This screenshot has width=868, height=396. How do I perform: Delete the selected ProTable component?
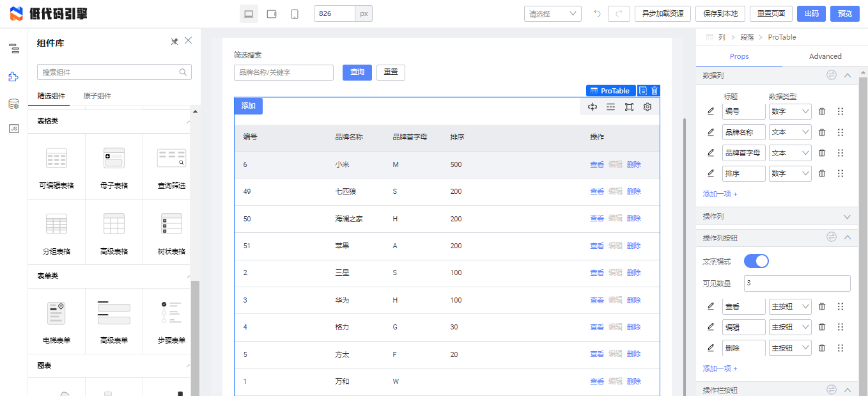point(655,91)
